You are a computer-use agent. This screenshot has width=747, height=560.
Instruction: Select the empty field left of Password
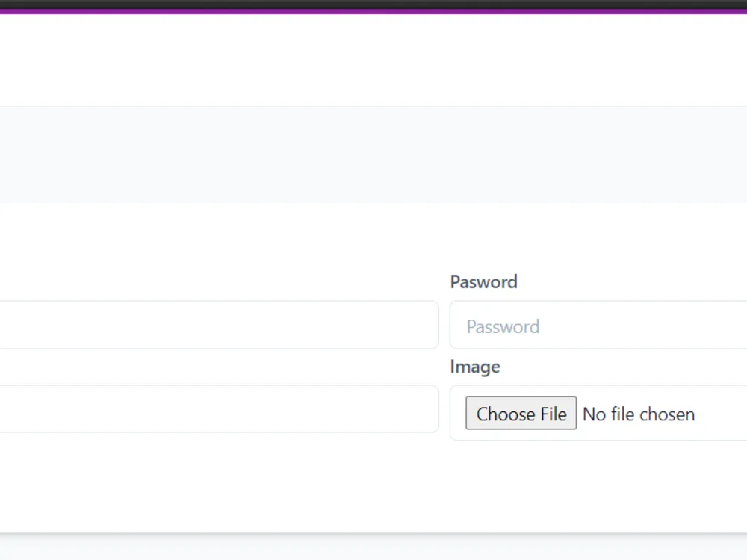click(x=219, y=326)
